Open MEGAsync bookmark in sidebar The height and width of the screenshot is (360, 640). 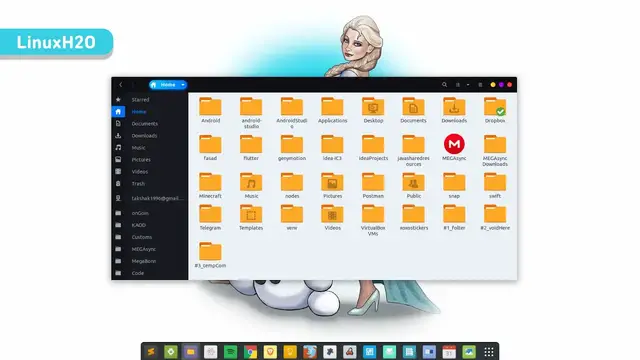tap(149, 249)
